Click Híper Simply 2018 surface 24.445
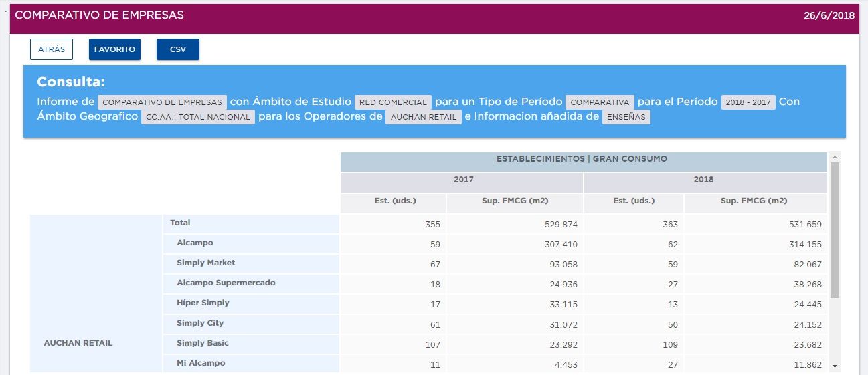868x375 pixels. [x=807, y=305]
